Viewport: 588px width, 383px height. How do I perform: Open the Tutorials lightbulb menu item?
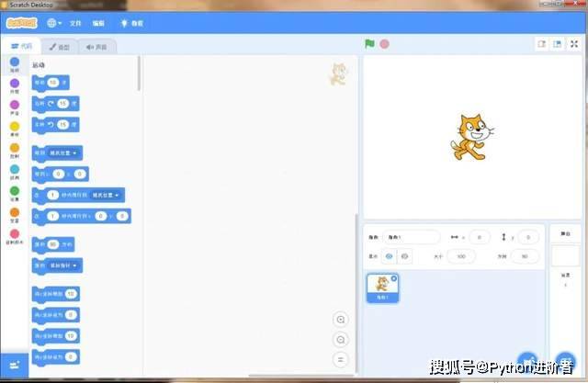[x=131, y=23]
